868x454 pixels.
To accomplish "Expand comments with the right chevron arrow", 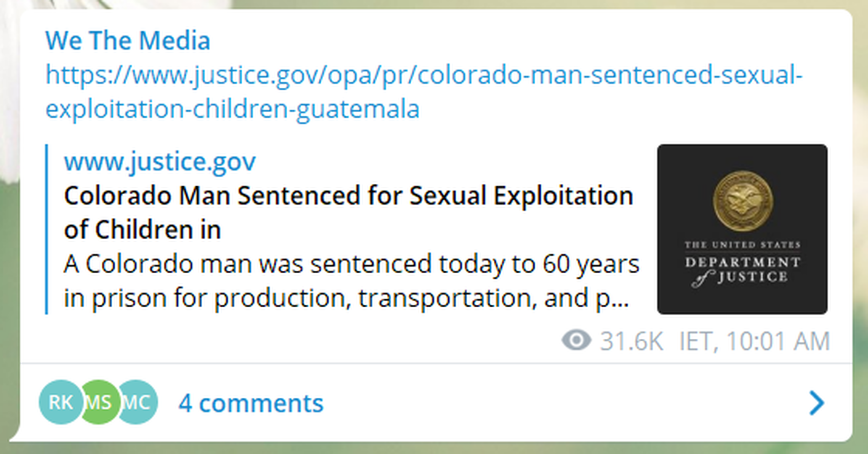I will pyautogui.click(x=817, y=403).
